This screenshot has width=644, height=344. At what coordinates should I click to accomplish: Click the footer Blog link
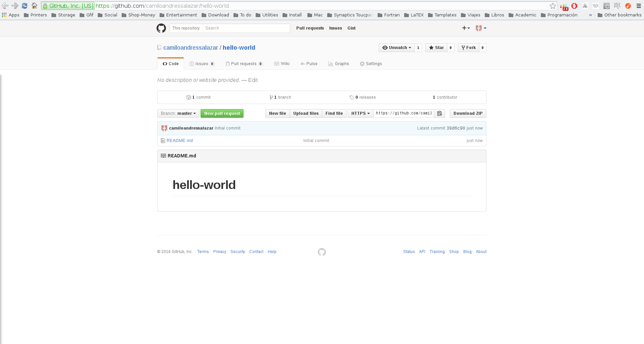[467, 252]
